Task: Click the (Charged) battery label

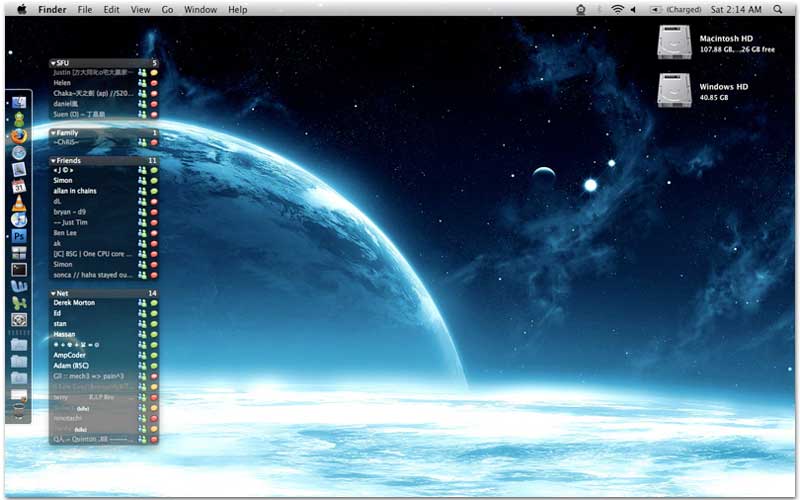Action: pos(684,9)
